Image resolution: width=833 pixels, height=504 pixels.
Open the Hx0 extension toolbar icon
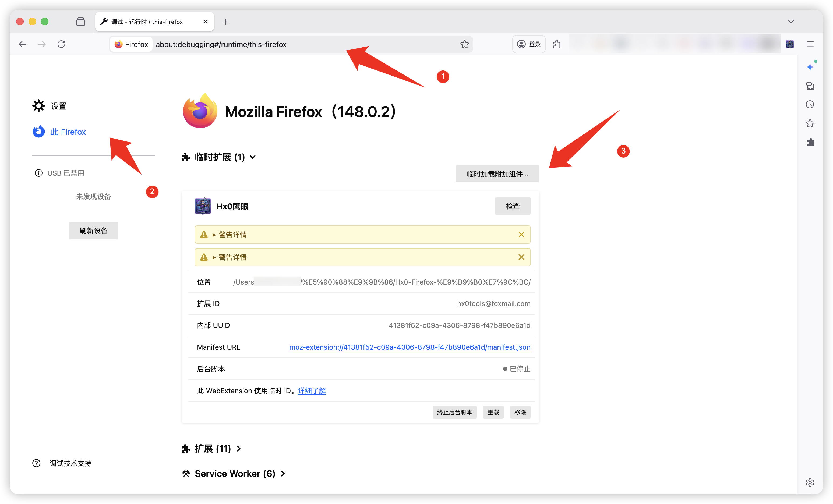[x=789, y=44]
